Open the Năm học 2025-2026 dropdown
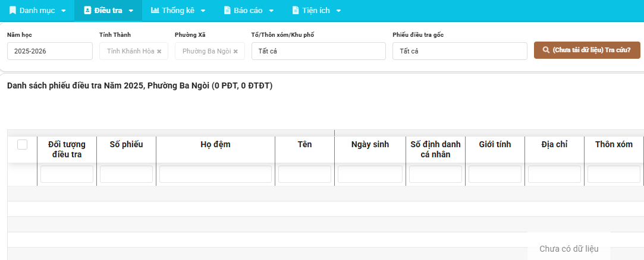The image size is (644, 260). tap(50, 51)
